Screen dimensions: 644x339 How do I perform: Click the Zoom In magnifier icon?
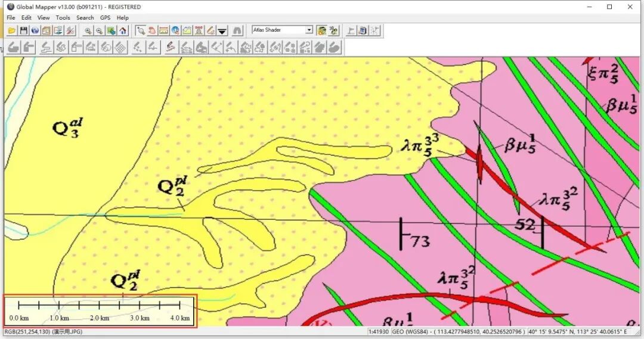(88, 30)
